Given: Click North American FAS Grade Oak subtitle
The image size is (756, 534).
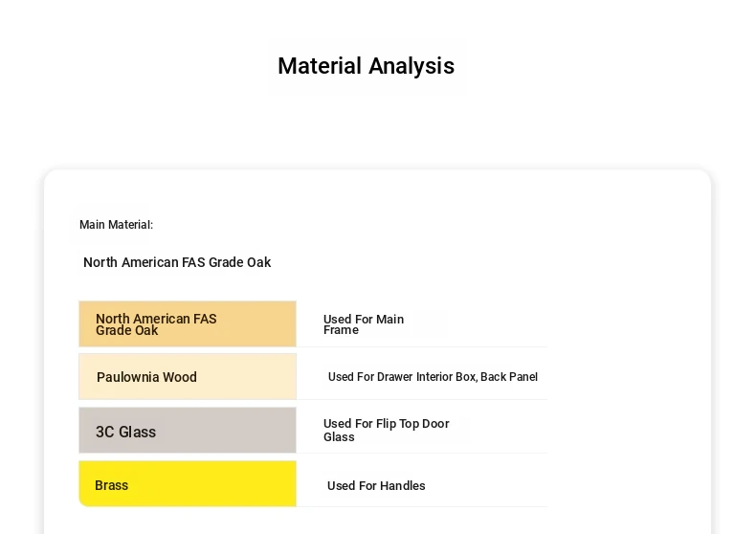Looking at the screenshot, I should 177,262.
